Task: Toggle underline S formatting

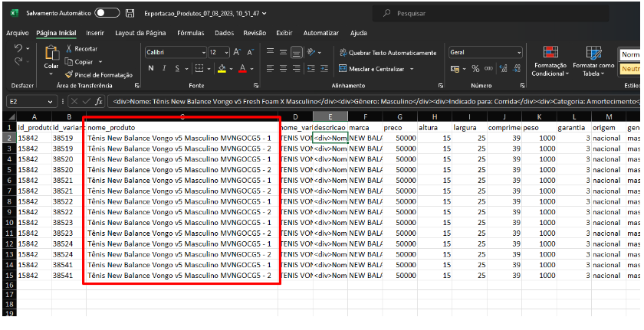Action: coord(177,68)
